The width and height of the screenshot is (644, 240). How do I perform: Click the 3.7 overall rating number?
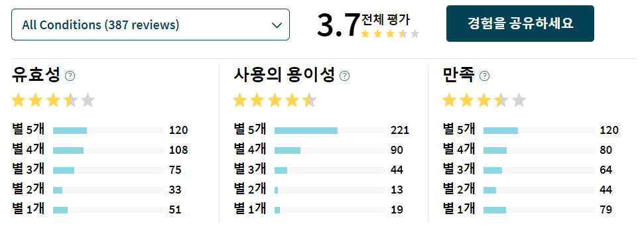pyautogui.click(x=338, y=26)
